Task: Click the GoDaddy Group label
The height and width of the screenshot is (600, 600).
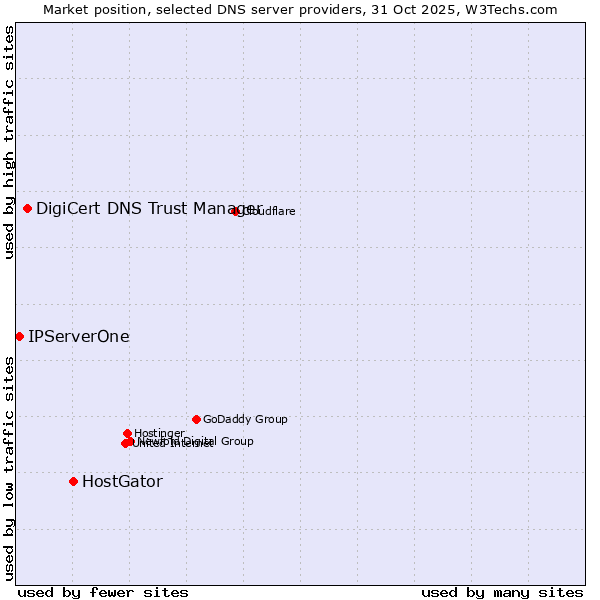Action: pos(245,419)
